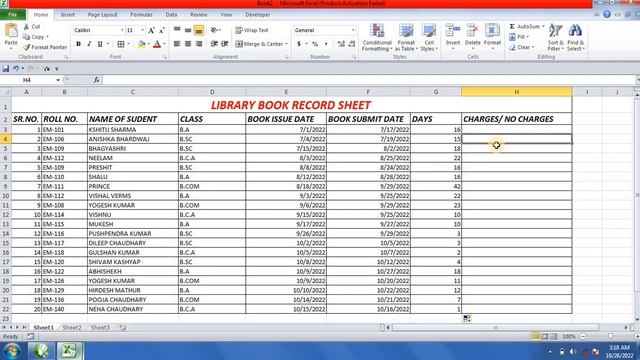
Task: Select the Sheet3 worksheet tab
Action: [x=100, y=327]
